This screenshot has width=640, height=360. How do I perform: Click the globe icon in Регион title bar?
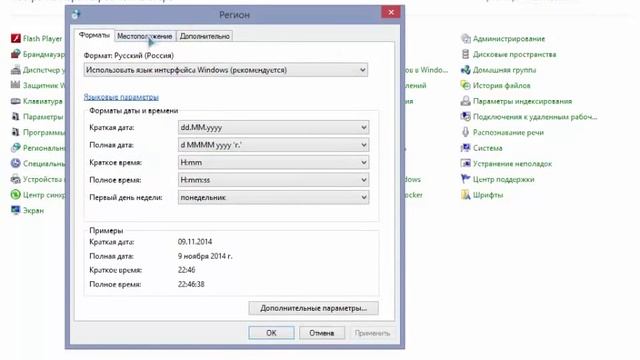coord(76,14)
